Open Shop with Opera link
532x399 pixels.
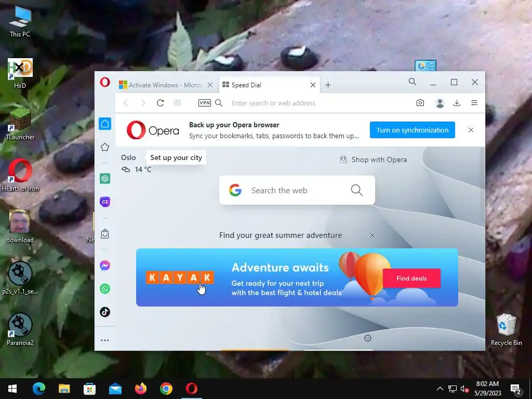tap(373, 159)
